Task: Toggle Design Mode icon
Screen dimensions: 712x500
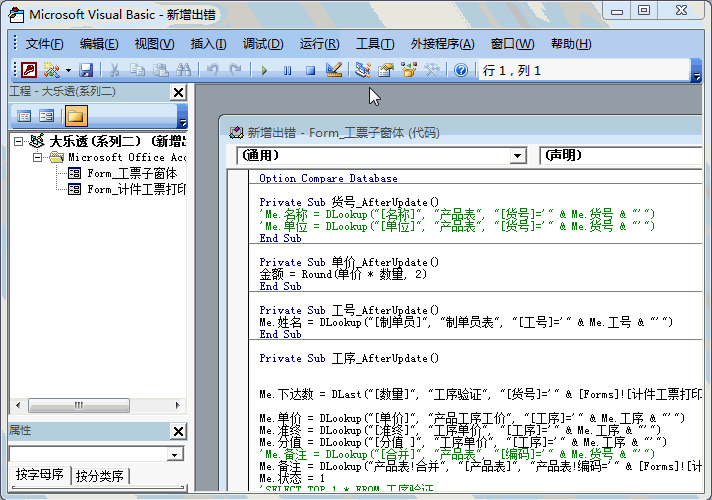Action: (x=334, y=69)
